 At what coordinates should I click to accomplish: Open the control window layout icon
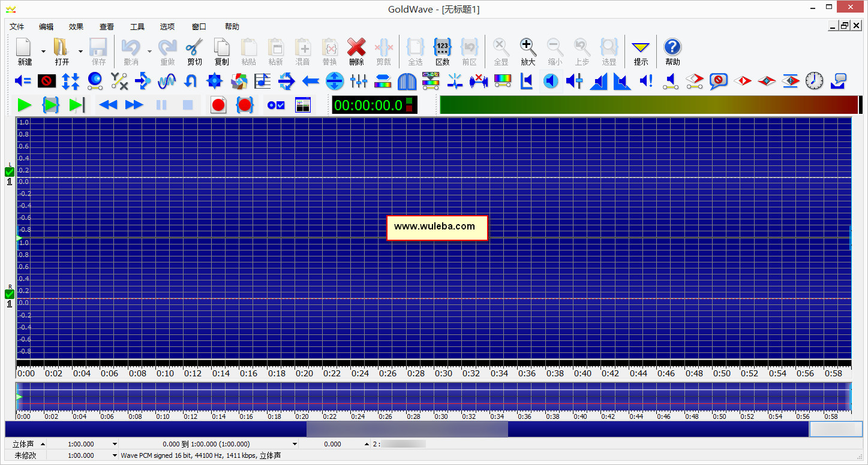point(303,105)
